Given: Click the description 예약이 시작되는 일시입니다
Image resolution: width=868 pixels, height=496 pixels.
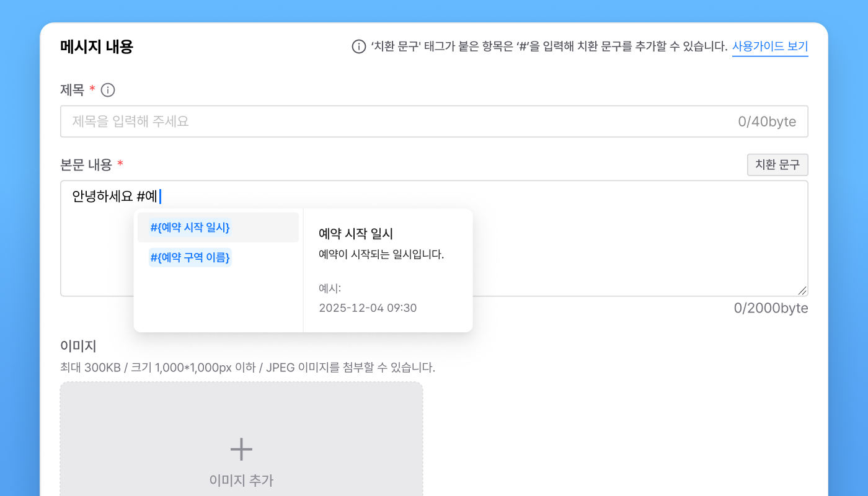Looking at the screenshot, I should (x=381, y=255).
